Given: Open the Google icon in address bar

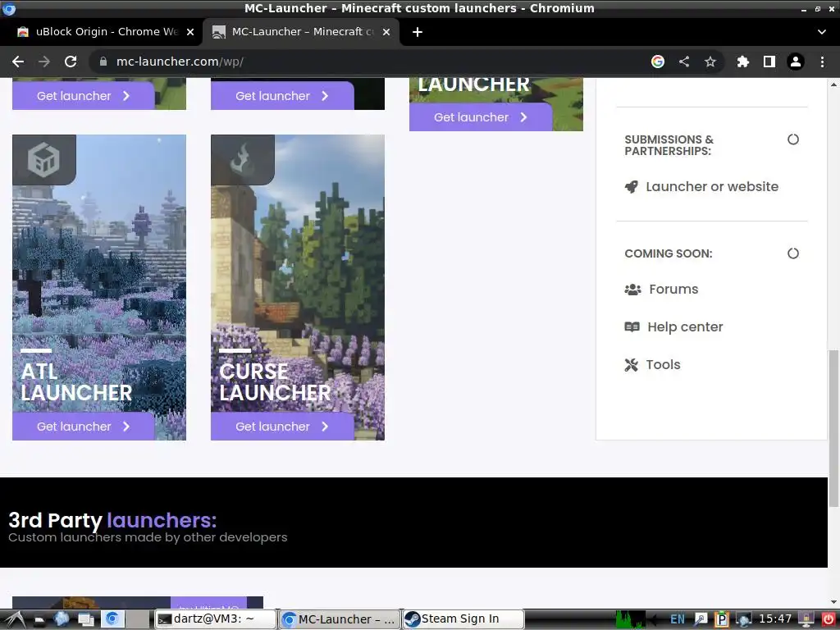Looking at the screenshot, I should pos(658,62).
